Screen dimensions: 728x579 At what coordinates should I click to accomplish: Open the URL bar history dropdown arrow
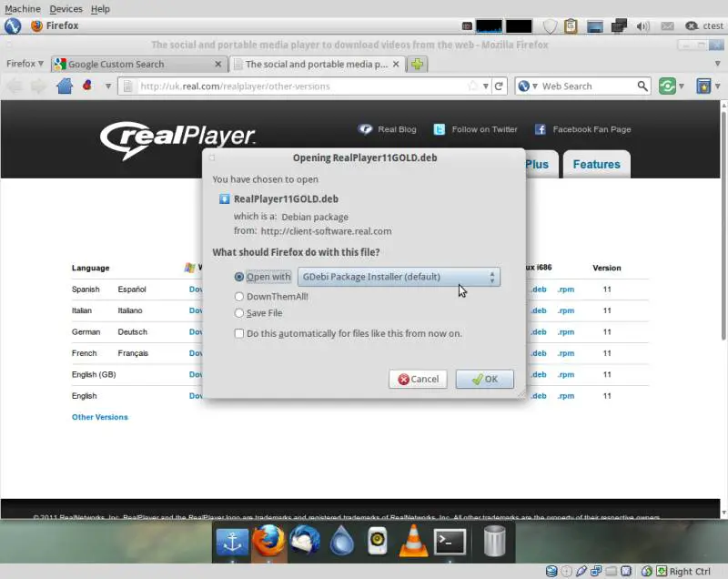pos(486,86)
